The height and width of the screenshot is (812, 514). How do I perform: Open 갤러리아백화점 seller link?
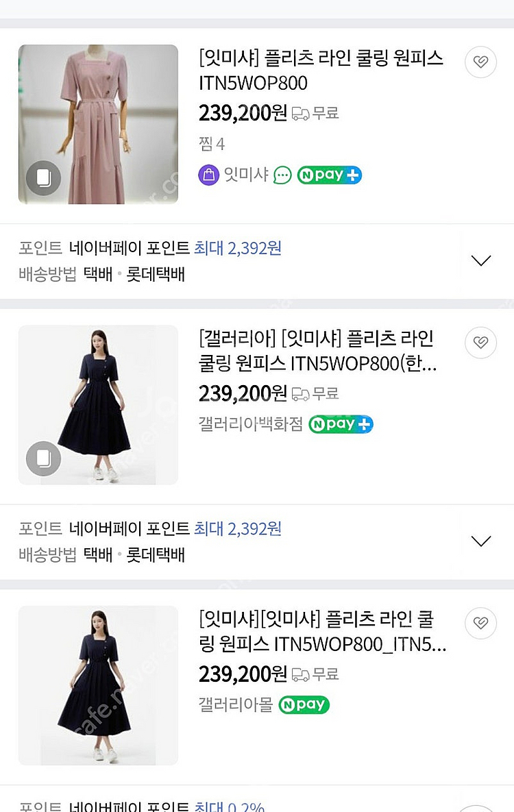click(250, 424)
